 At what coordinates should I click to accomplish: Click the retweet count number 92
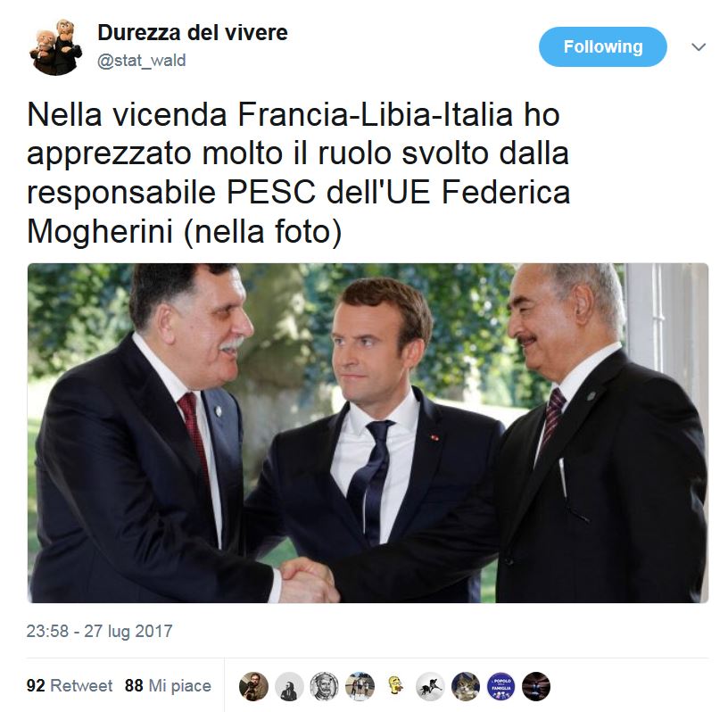pos(36,685)
